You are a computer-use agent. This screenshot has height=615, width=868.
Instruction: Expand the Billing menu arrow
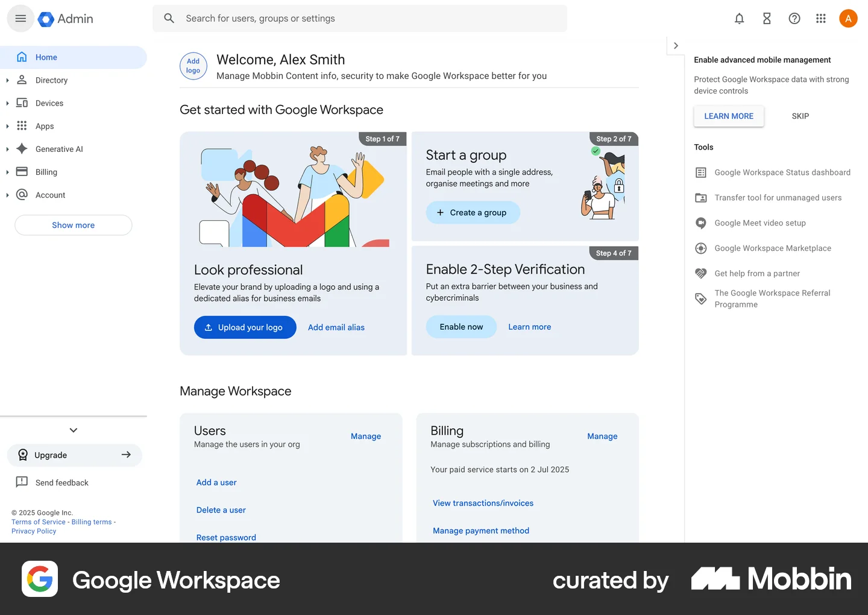coord(7,172)
